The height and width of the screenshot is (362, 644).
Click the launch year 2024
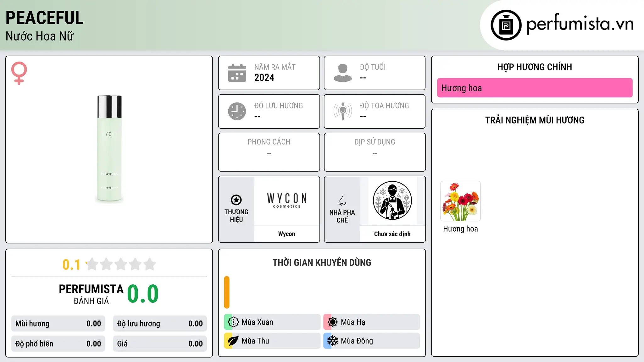pos(264,78)
